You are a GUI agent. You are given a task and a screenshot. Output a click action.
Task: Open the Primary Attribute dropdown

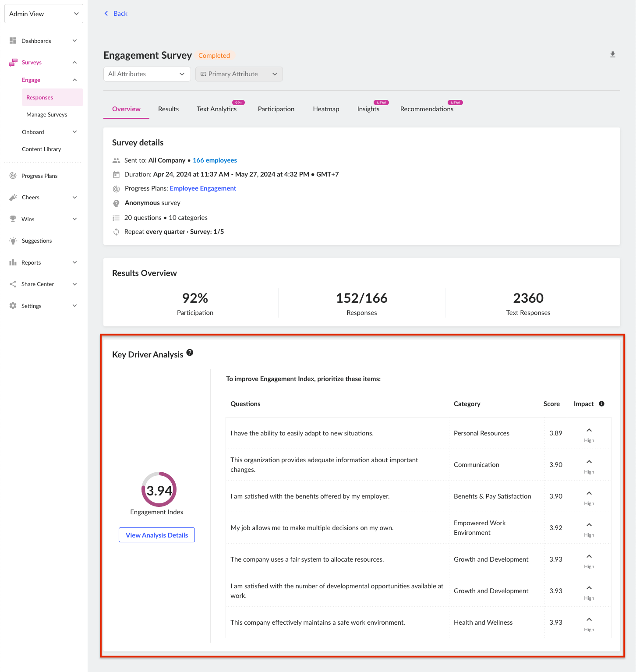coord(239,74)
